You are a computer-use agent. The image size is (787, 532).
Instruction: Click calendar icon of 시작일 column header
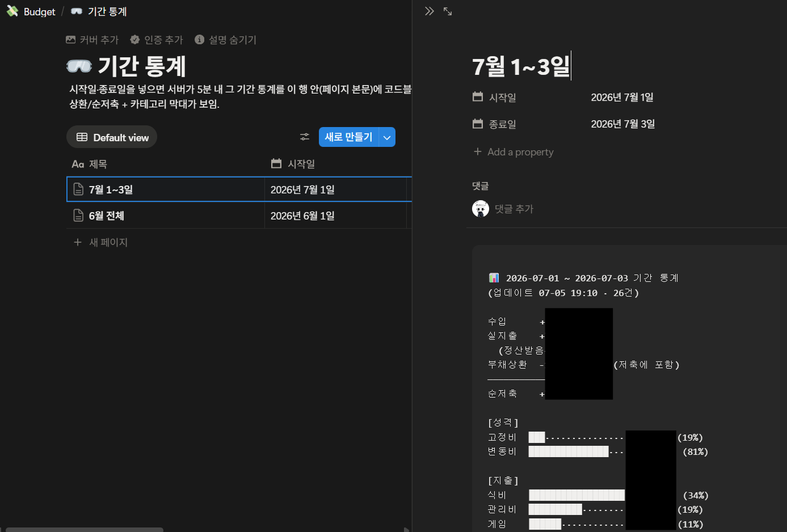(276, 163)
